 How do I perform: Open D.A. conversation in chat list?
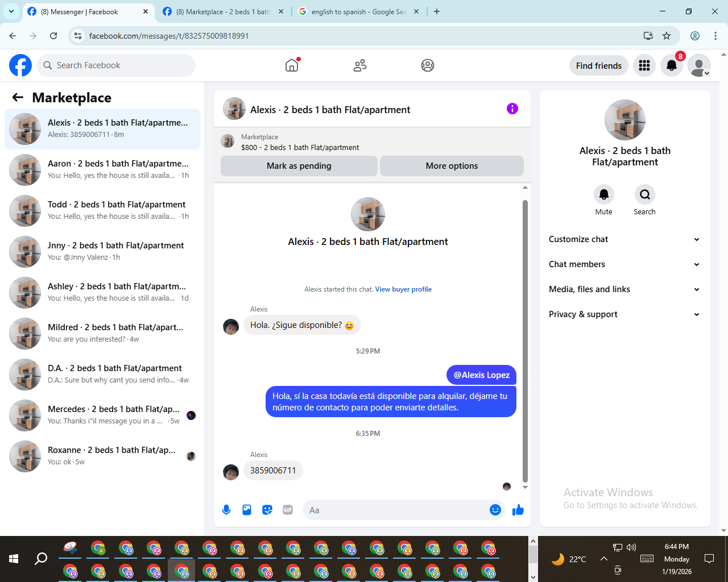pyautogui.click(x=102, y=374)
